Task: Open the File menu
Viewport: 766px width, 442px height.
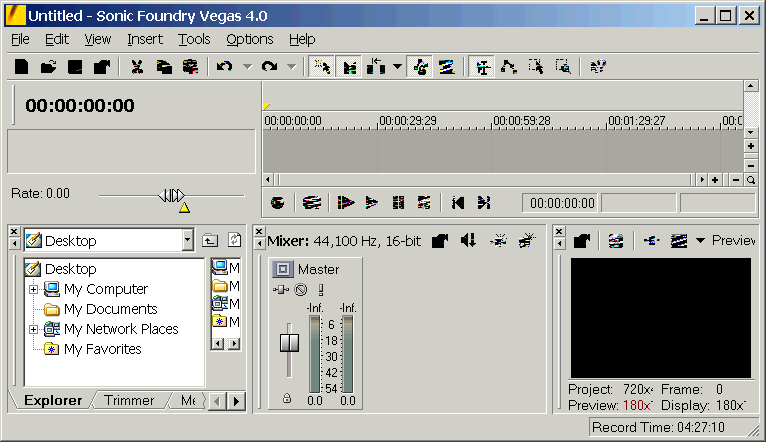Action: [21, 39]
